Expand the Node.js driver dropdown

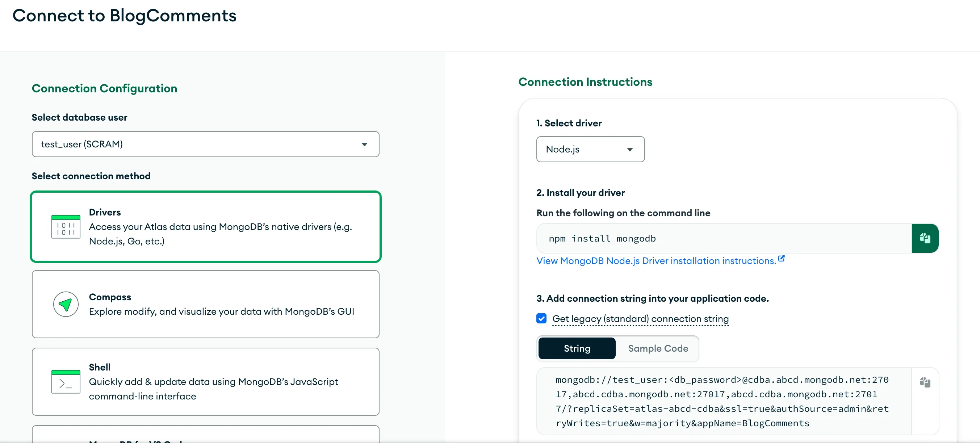590,150
